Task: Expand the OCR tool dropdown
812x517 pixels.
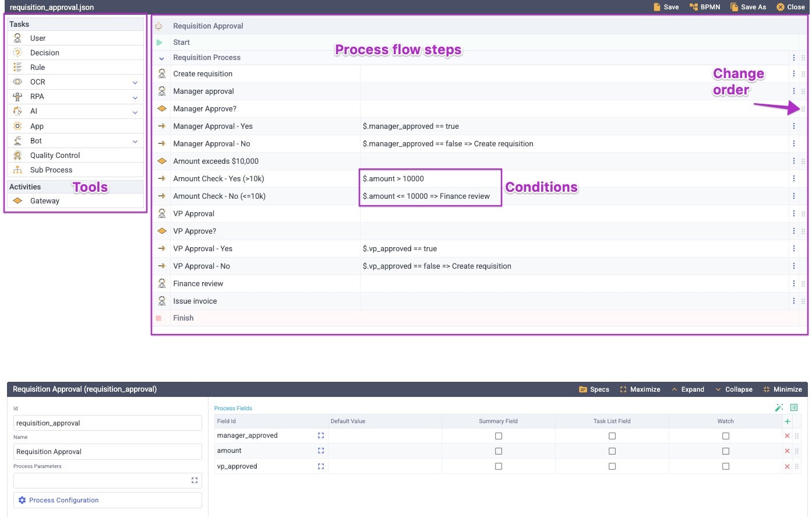Action: tap(135, 82)
